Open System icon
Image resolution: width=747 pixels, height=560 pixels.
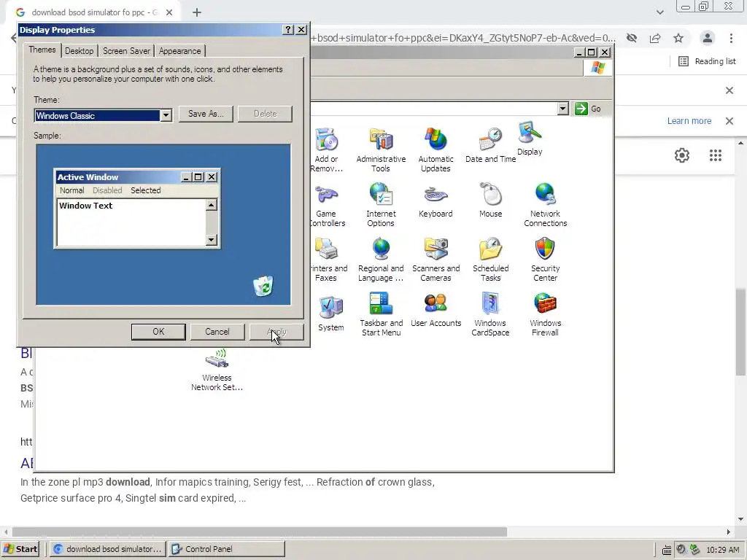[x=330, y=314]
